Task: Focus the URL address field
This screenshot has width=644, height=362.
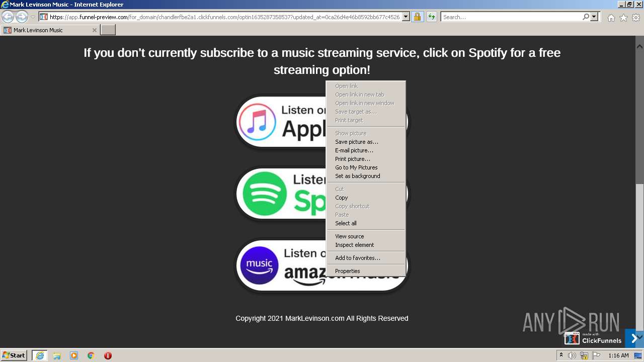Action: click(225, 17)
